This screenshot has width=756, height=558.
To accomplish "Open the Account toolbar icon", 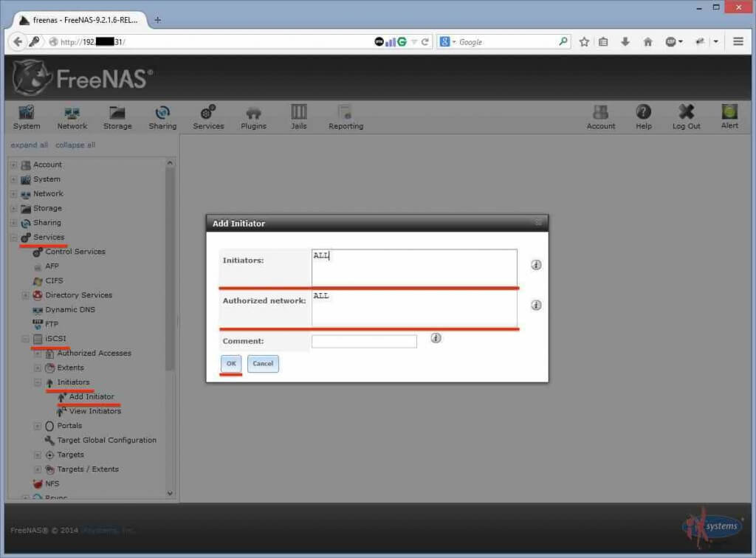I will point(601,117).
